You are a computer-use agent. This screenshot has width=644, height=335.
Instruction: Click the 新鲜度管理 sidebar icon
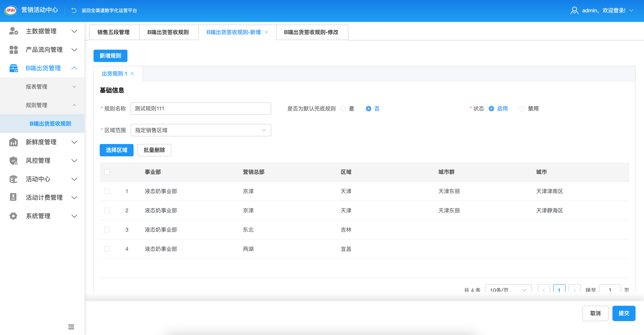(13, 142)
